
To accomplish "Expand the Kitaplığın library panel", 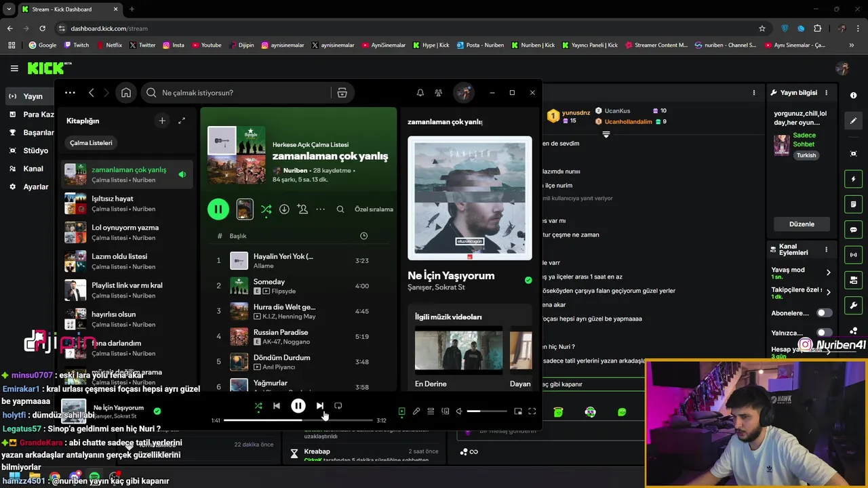I will tap(182, 121).
